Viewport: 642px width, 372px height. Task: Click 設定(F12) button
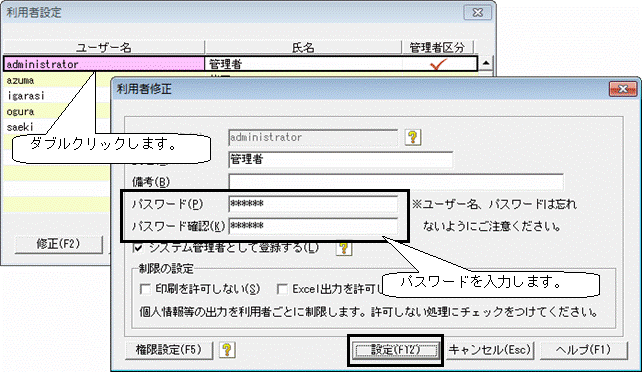click(x=396, y=350)
